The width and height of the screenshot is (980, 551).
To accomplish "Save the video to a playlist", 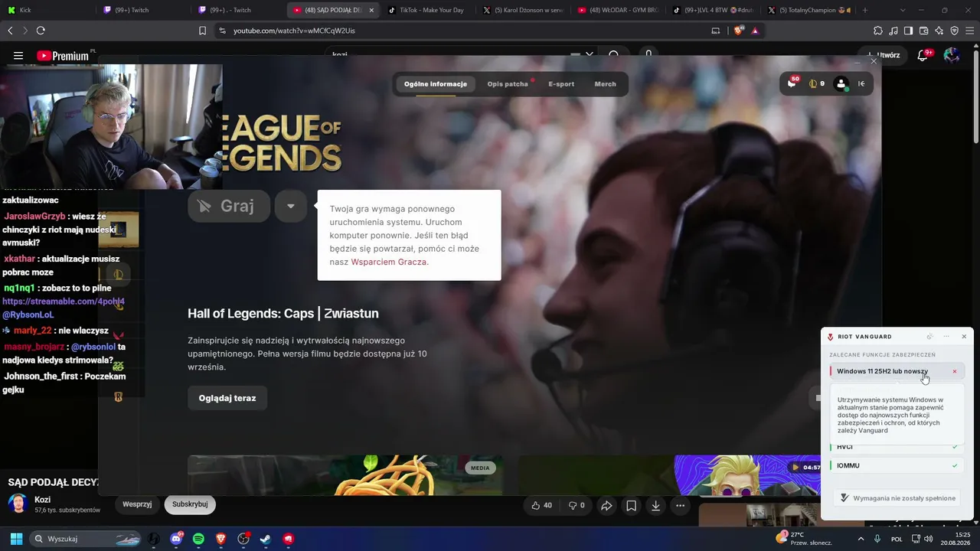I will click(631, 505).
